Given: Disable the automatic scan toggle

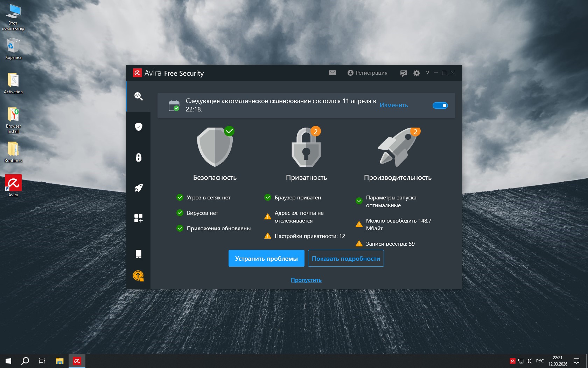Looking at the screenshot, I should pos(440,105).
